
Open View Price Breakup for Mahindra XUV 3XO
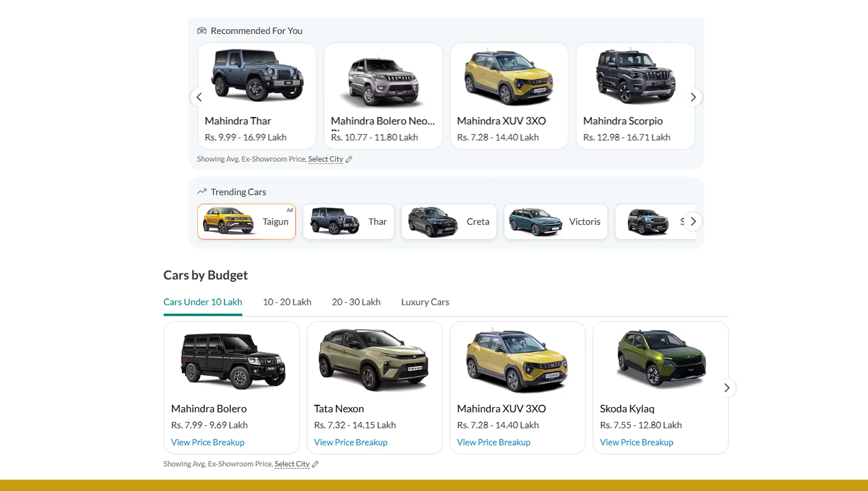(494, 442)
